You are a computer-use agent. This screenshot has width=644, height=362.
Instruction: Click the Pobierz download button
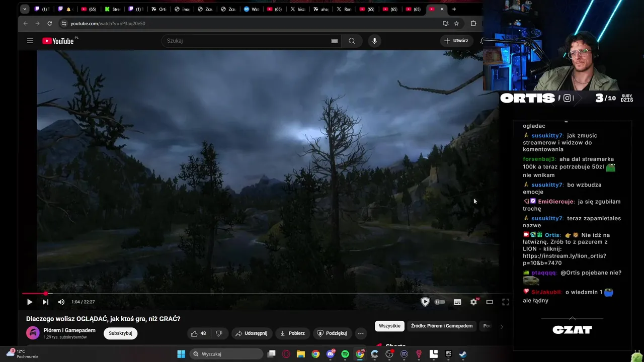[x=292, y=333]
